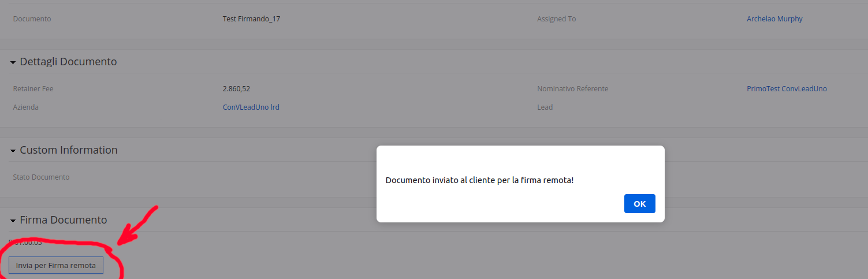Collapse section using the Custom Information arrow
This screenshot has height=279, width=868.
[x=13, y=151]
